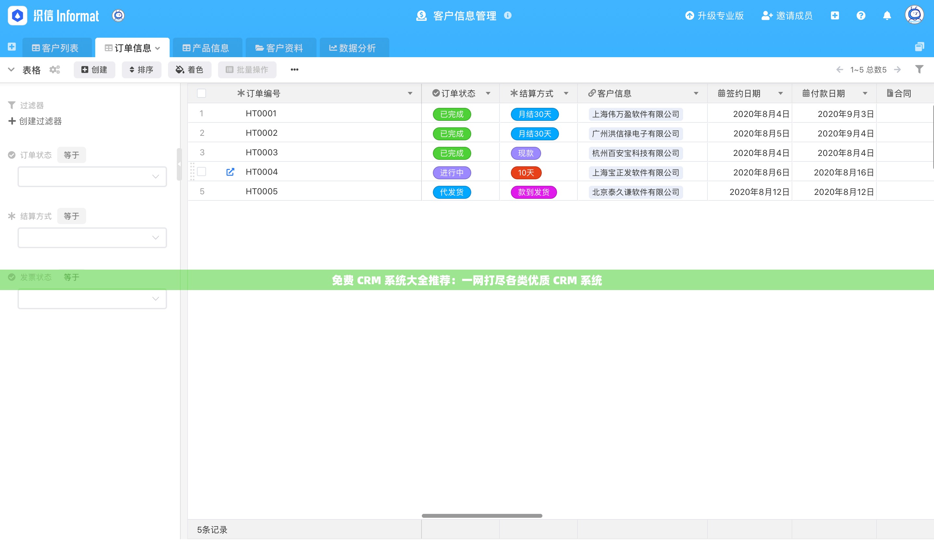Click the 现款 settlement tag
The image size is (934, 560).
coord(526,153)
